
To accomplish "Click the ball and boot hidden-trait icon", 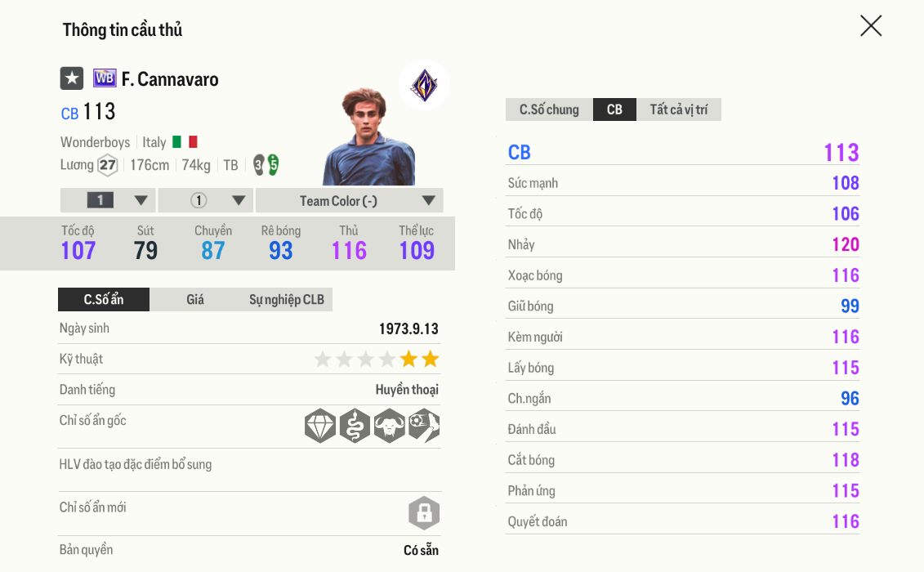I will [424, 426].
